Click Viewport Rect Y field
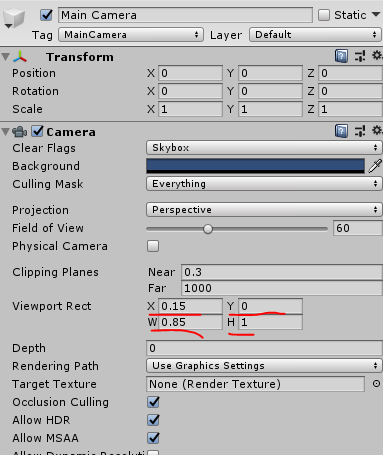383x455 pixels. tap(270, 306)
